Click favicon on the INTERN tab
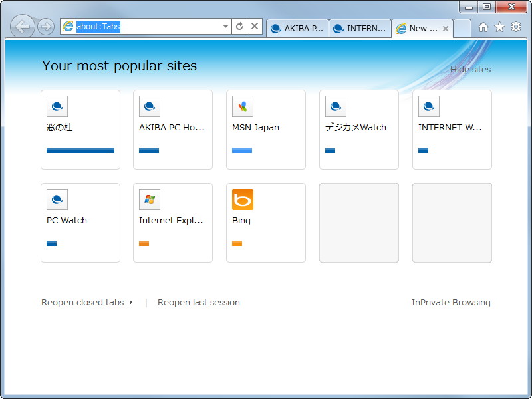 pyautogui.click(x=338, y=29)
